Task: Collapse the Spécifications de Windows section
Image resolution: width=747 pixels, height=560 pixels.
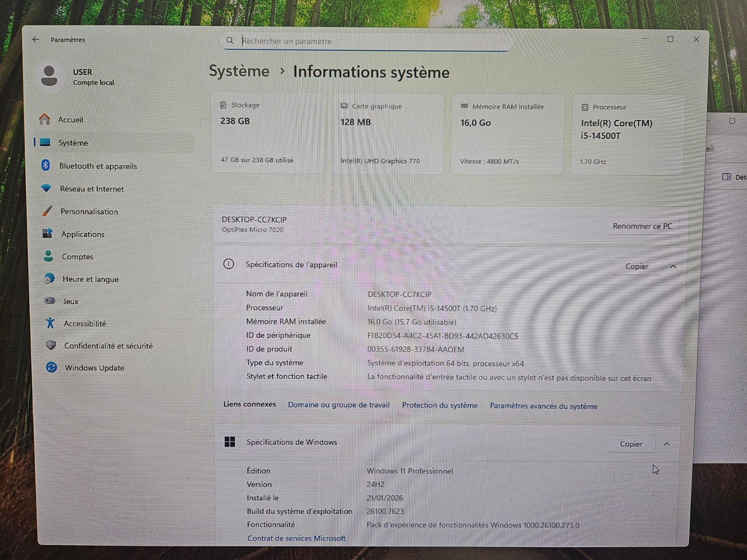Action: (667, 444)
